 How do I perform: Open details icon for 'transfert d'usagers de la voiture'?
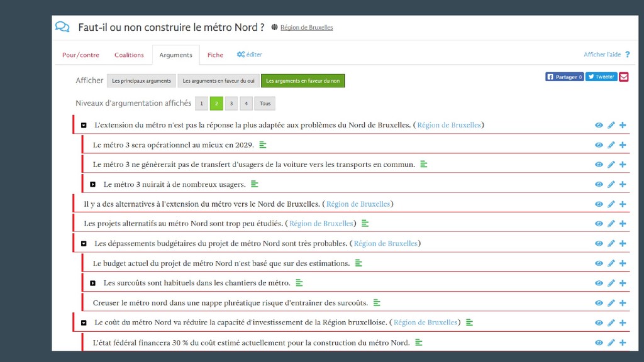click(424, 165)
